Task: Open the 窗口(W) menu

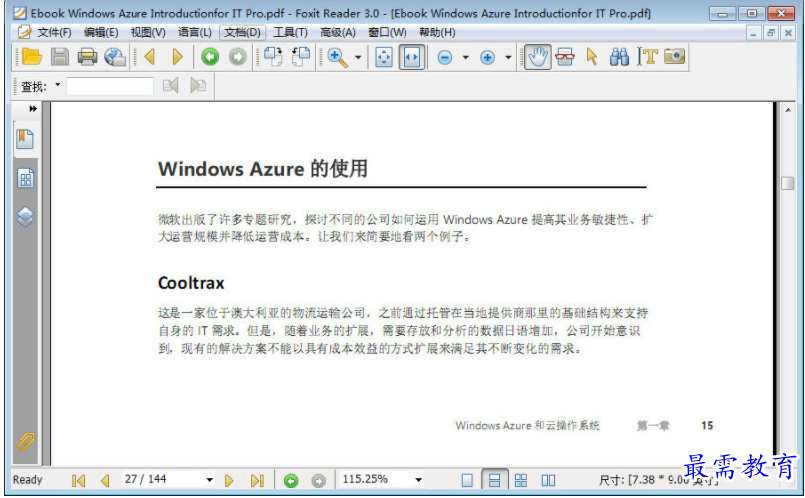Action: [387, 32]
